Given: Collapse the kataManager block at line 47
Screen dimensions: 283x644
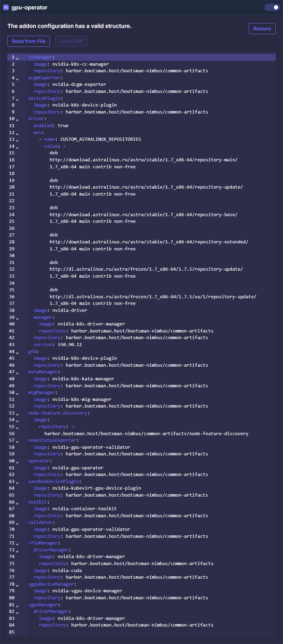Looking at the screenshot, I should coord(17,373).
